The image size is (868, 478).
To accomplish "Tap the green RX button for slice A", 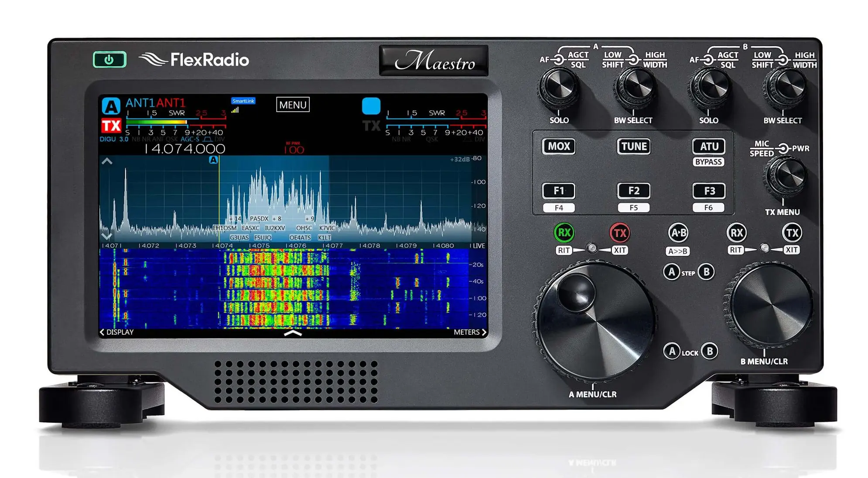I will coord(564,233).
